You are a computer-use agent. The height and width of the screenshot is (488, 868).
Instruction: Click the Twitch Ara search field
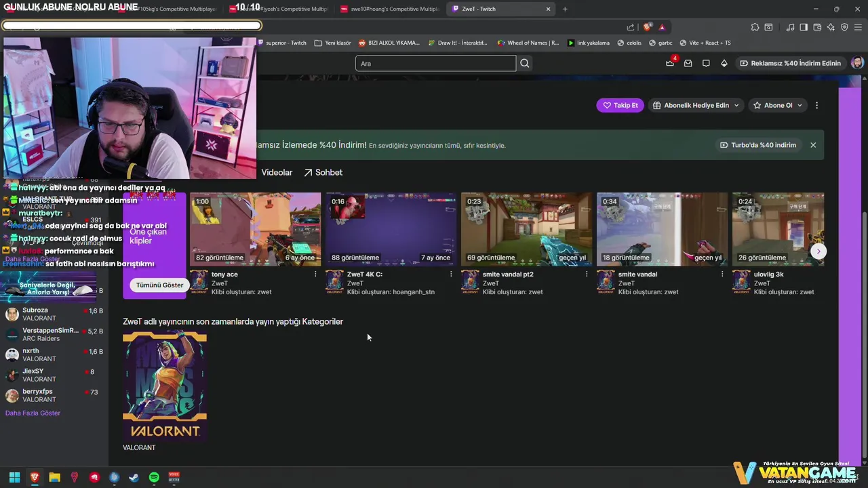tap(435, 63)
